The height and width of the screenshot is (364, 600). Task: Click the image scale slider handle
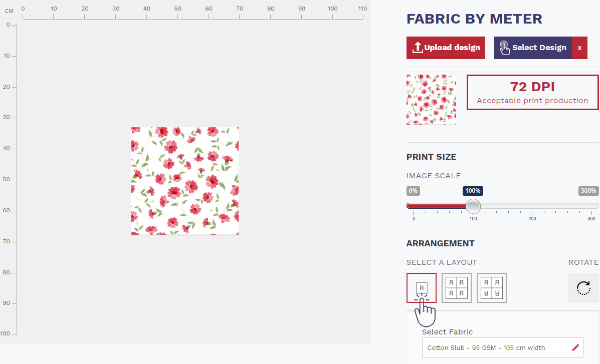click(473, 206)
